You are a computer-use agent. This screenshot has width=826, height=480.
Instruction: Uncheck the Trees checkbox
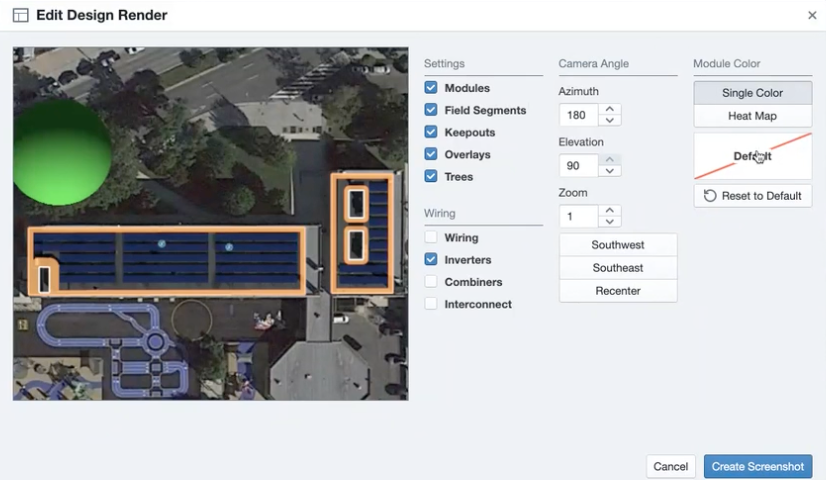point(430,176)
